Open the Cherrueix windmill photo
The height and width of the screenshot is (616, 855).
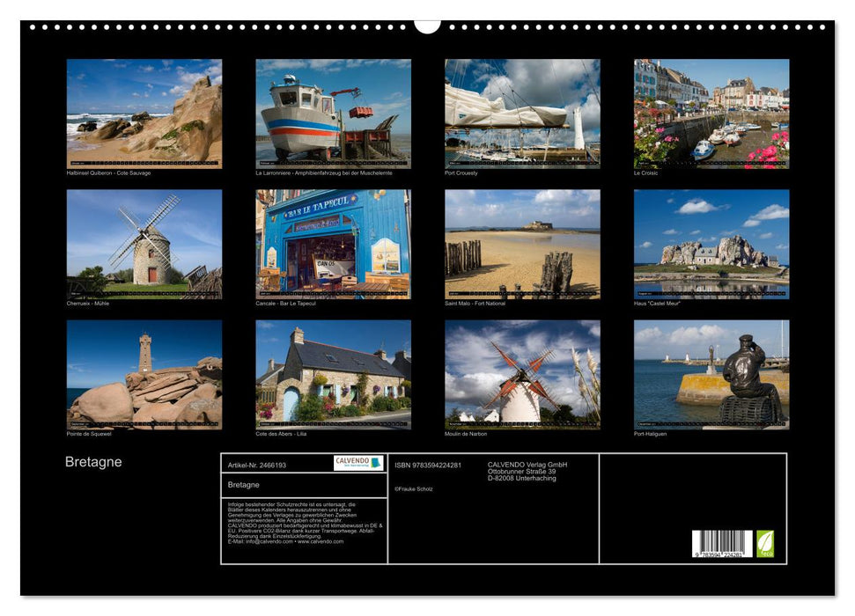coord(144,245)
